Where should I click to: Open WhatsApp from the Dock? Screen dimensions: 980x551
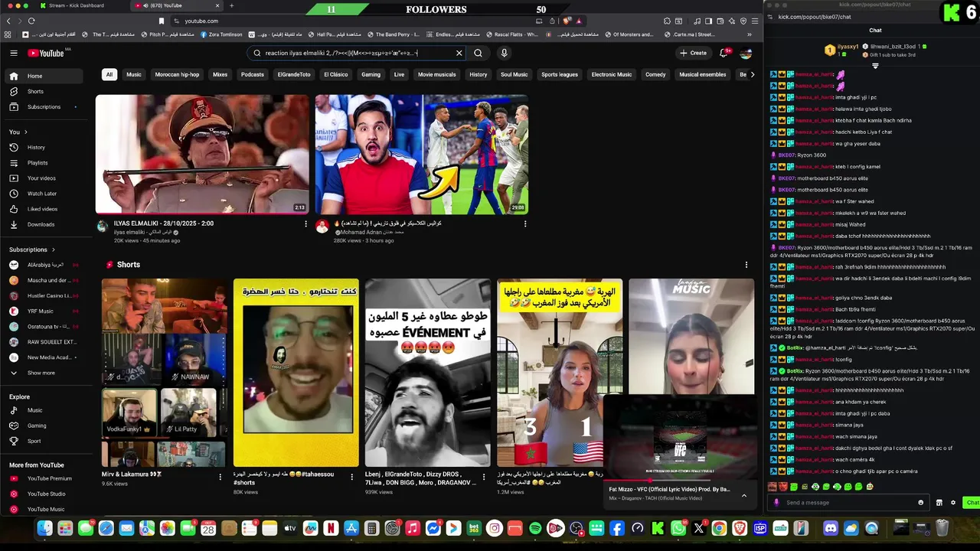678,528
